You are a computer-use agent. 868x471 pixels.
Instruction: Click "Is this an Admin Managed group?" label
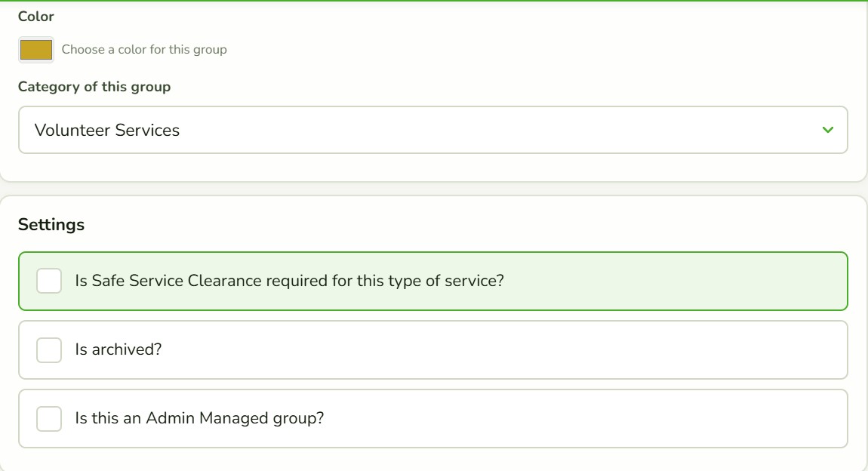point(199,418)
